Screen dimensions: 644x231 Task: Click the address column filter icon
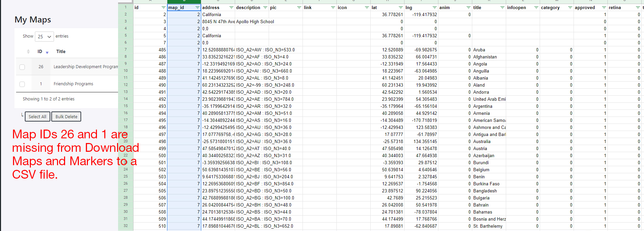click(231, 8)
